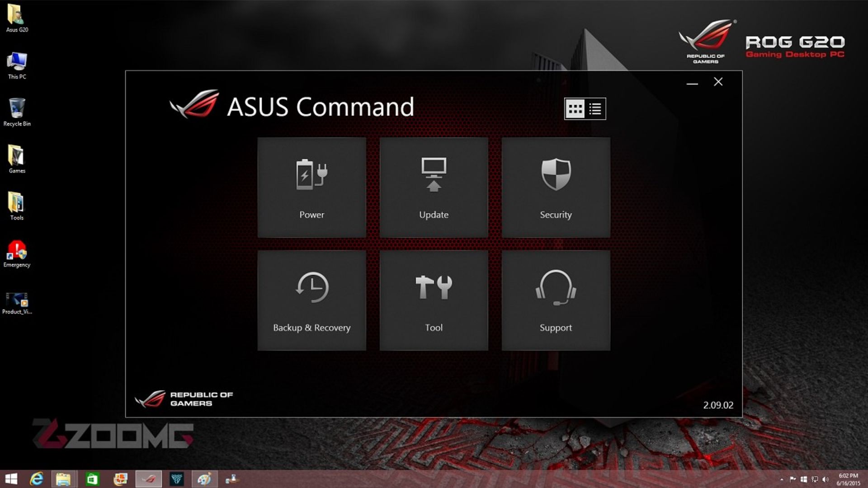868x488 pixels.
Task: Show hidden system tray icons
Action: coord(782,479)
